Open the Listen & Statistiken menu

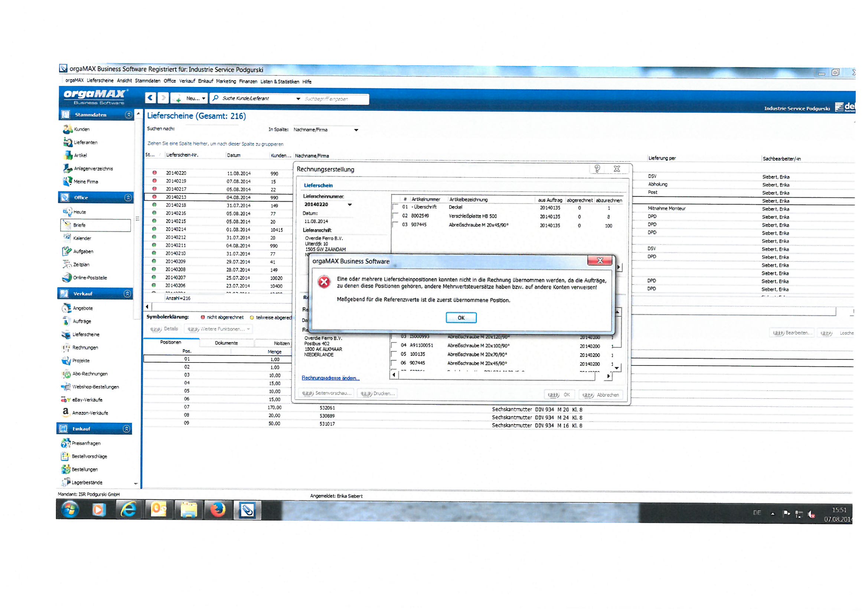click(280, 82)
